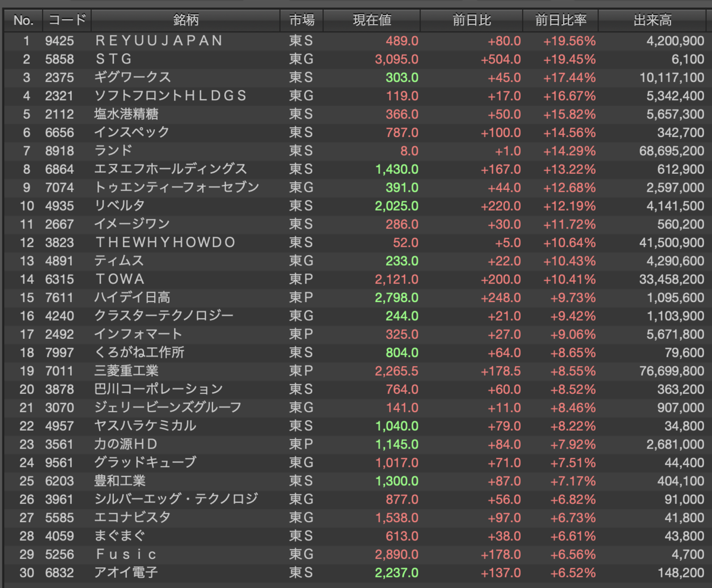Viewport: 712px width, 588px height.
Task: Click the Ｆｕｓｉｃ stock name
Action: tap(126, 554)
